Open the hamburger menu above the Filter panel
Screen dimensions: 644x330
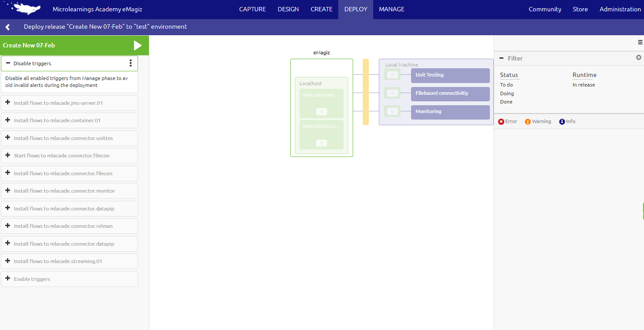point(639,41)
